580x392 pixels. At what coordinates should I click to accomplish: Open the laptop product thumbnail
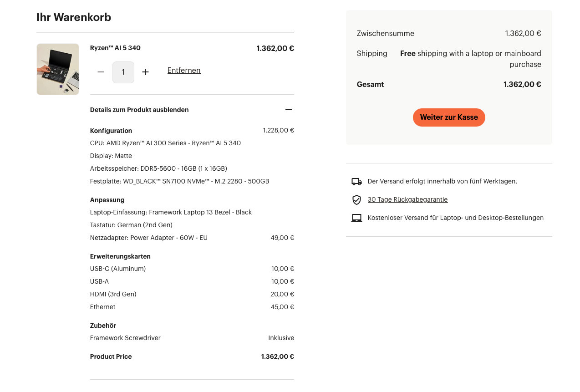(x=58, y=69)
